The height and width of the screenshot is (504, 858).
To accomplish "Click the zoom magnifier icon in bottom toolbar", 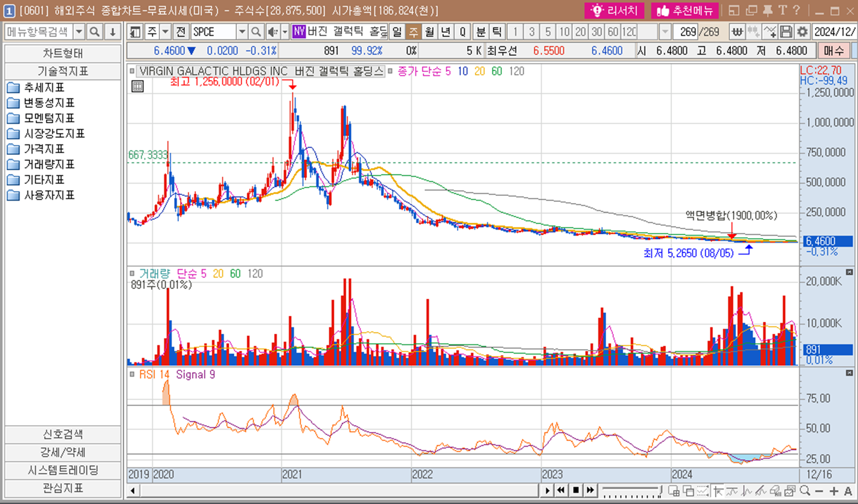I will pyautogui.click(x=804, y=491).
